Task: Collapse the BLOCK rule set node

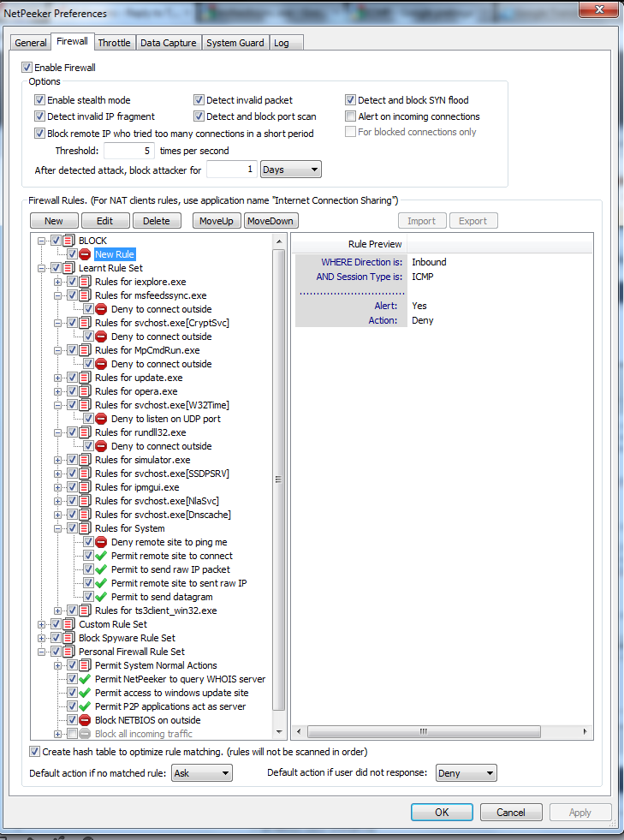Action: tap(41, 241)
